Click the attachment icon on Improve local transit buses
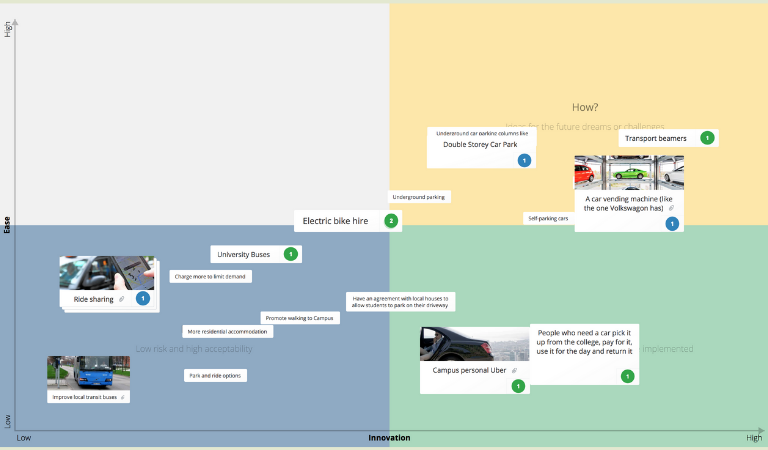 point(122,397)
